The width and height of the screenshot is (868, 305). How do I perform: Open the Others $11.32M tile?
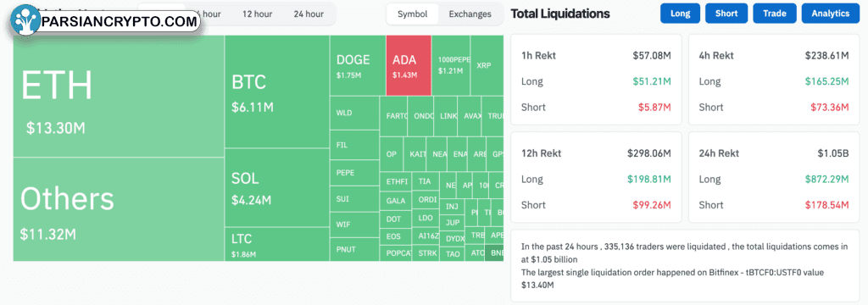coord(119,209)
